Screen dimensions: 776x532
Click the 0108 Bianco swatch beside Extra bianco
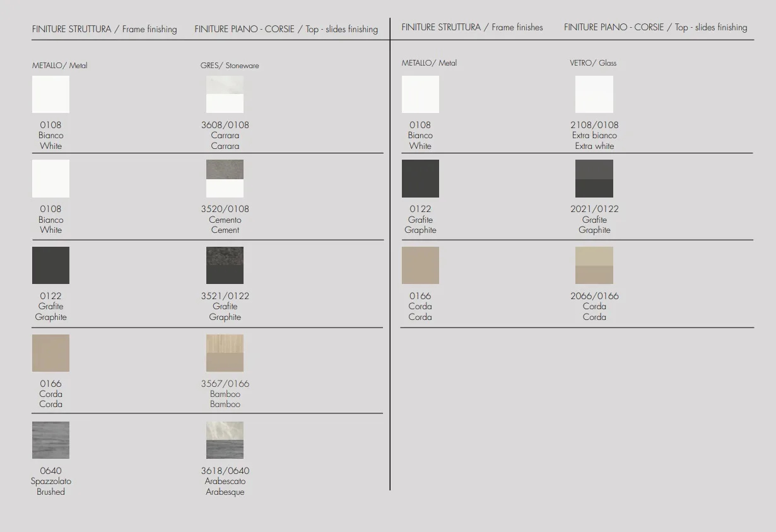click(420, 94)
